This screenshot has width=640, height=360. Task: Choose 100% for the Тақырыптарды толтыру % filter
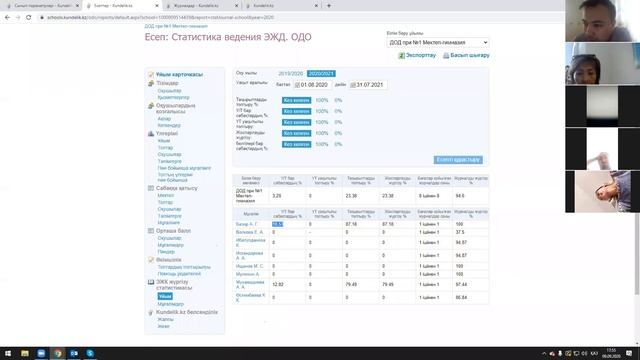[x=322, y=100]
